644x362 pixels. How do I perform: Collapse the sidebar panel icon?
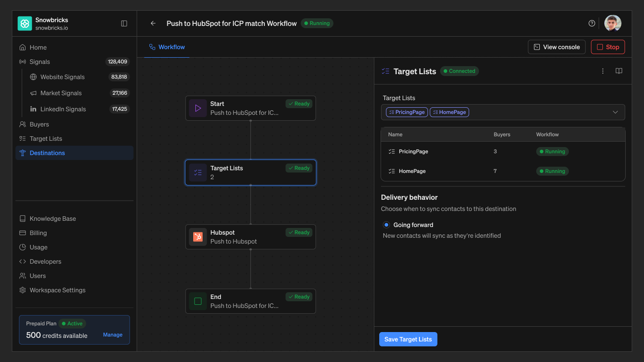point(124,24)
